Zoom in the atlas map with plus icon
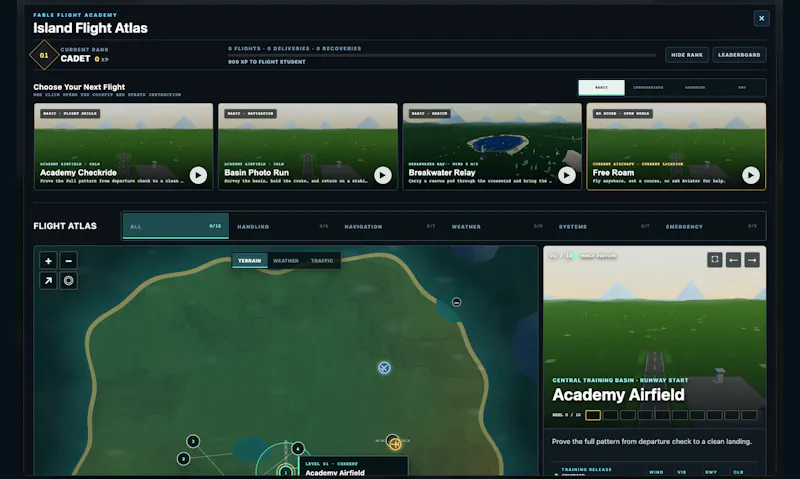This screenshot has width=800, height=479. pyautogui.click(x=48, y=261)
